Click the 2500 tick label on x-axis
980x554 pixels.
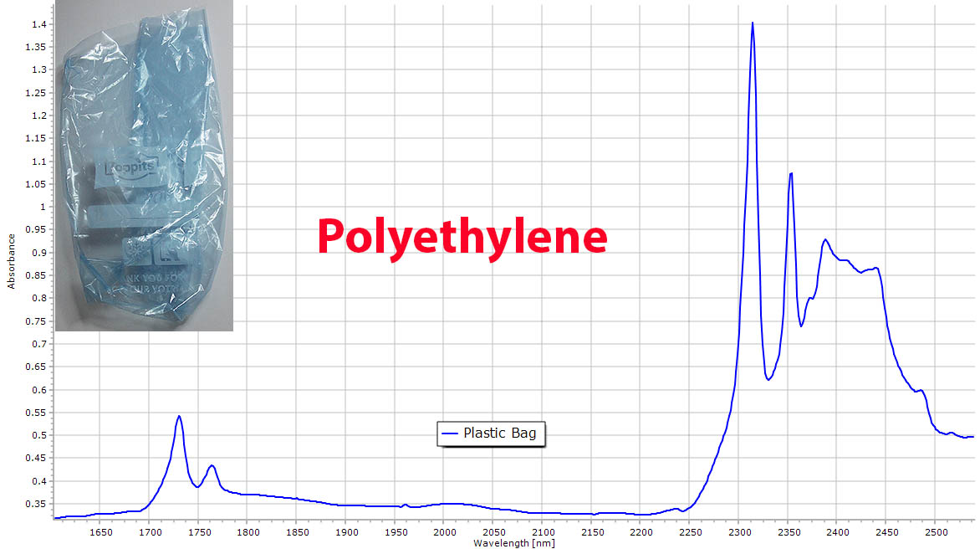(935, 532)
